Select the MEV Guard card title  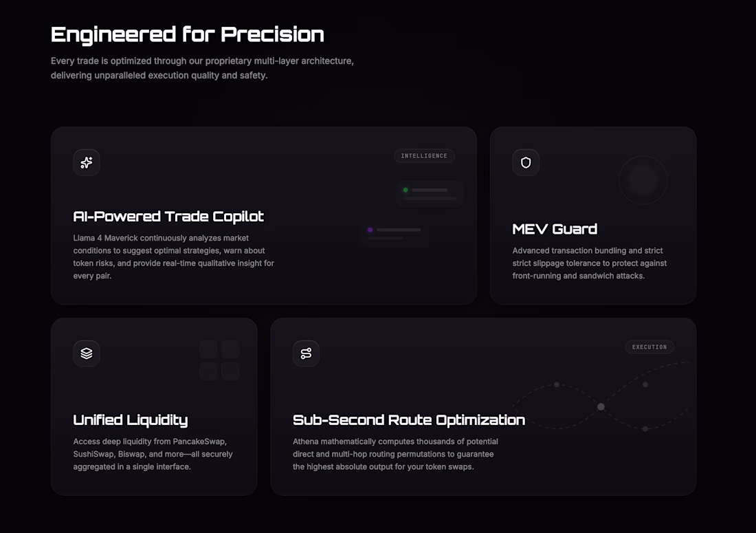(x=555, y=229)
